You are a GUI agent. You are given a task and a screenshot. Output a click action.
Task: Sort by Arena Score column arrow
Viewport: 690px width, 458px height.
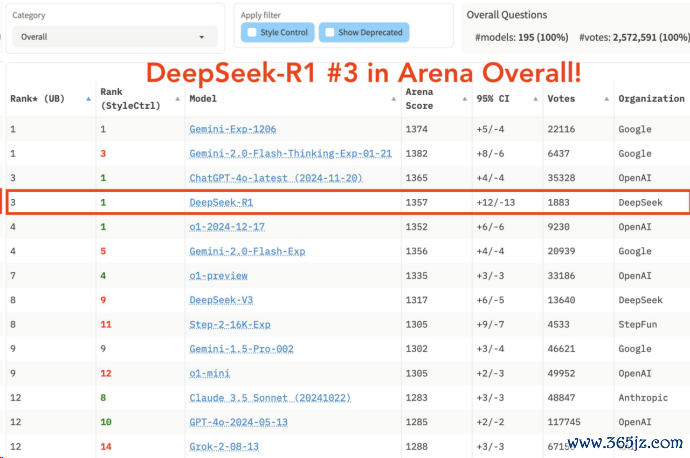point(465,99)
